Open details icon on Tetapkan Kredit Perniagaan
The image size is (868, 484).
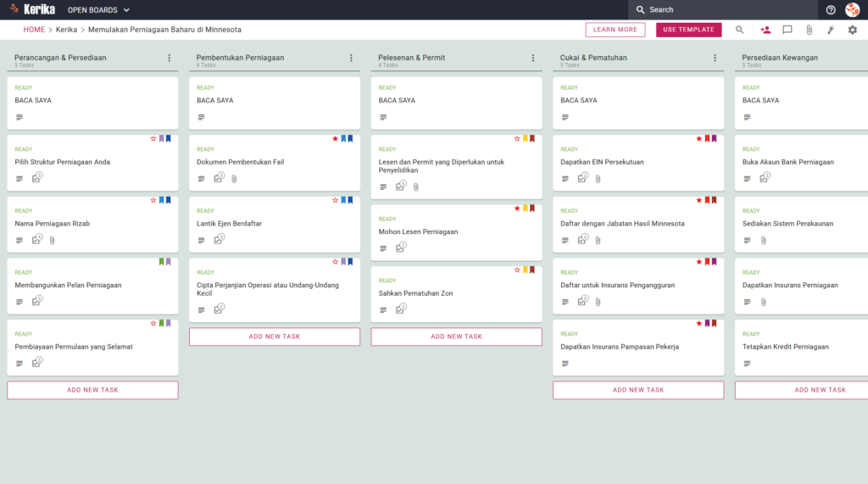click(748, 364)
